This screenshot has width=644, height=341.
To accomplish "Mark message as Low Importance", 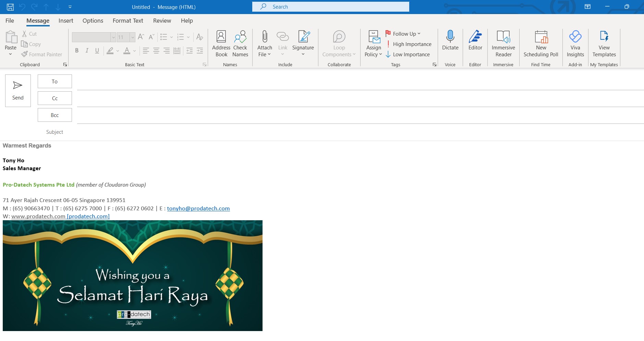I will pyautogui.click(x=408, y=54).
